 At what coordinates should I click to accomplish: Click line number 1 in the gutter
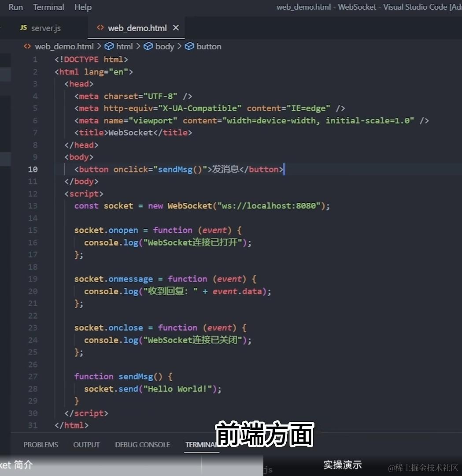(x=35, y=59)
